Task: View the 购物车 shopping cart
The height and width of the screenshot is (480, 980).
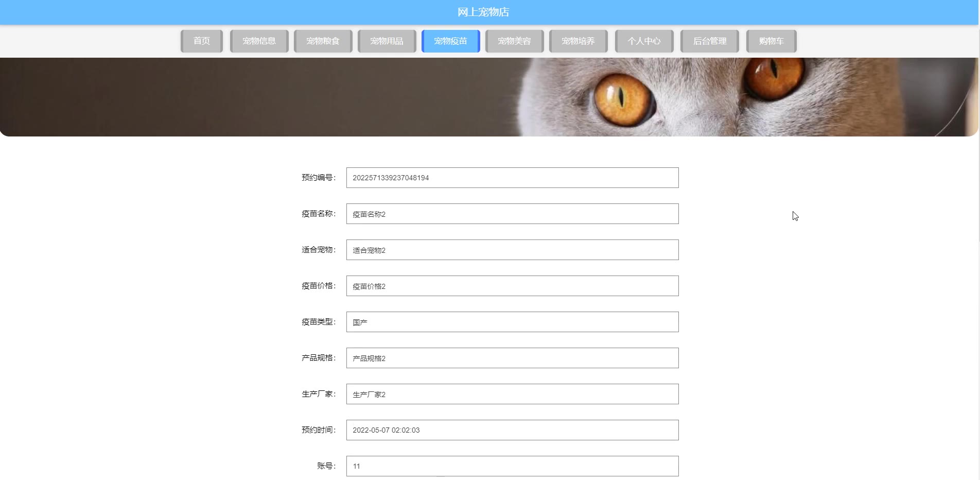Action: tap(772, 41)
